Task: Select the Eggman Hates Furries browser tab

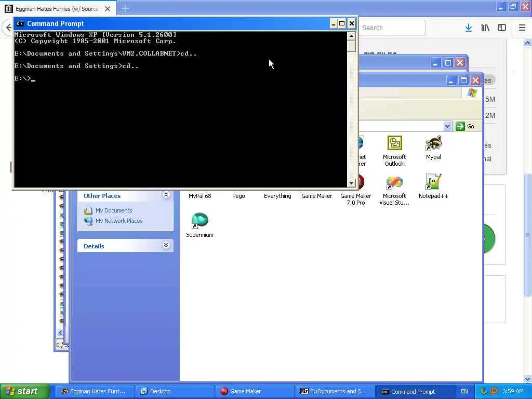Action: [58, 9]
